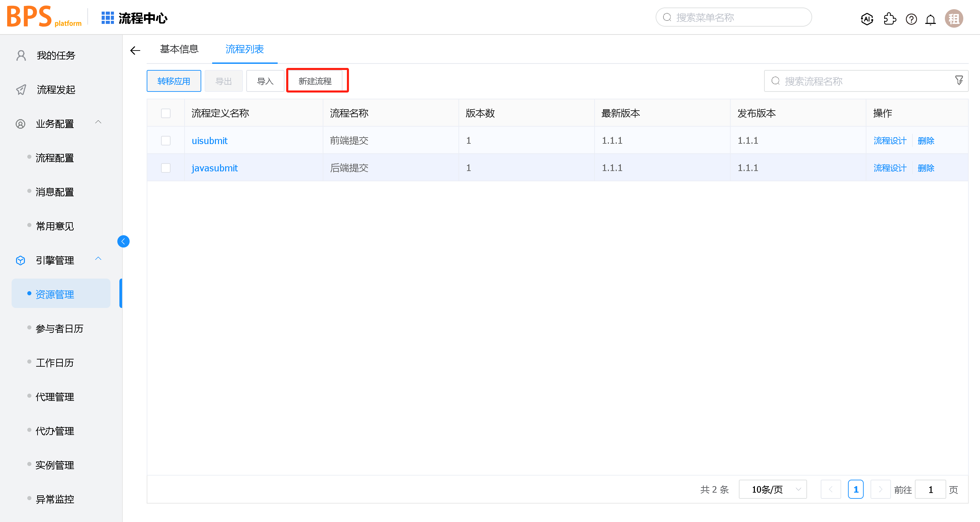The height and width of the screenshot is (522, 980).
Task: Open the notification bell
Action: pyautogui.click(x=931, y=19)
